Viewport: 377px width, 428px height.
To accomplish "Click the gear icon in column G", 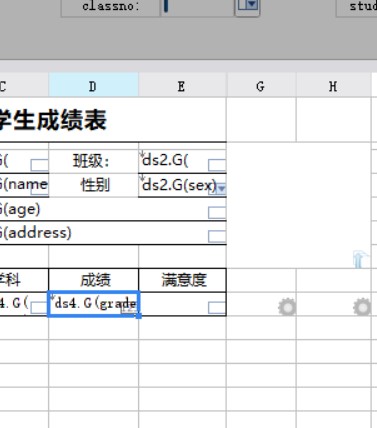I will [287, 307].
